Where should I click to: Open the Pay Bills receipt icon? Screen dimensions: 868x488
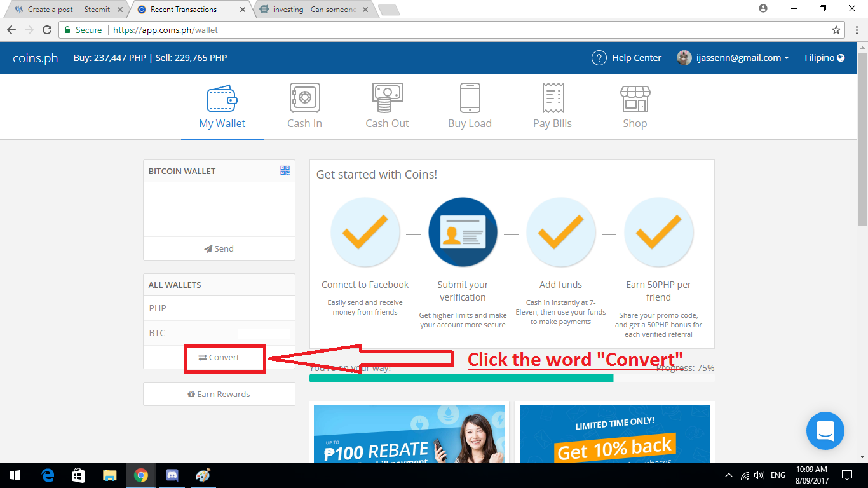tap(553, 98)
